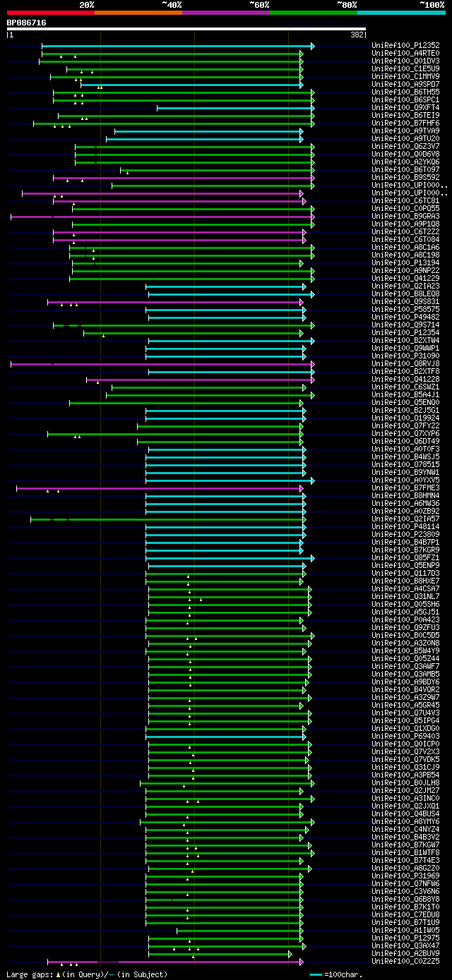The height and width of the screenshot is (980, 452).
Task: Select the UniRef100_A9SPD7 label
Action: (405, 84)
